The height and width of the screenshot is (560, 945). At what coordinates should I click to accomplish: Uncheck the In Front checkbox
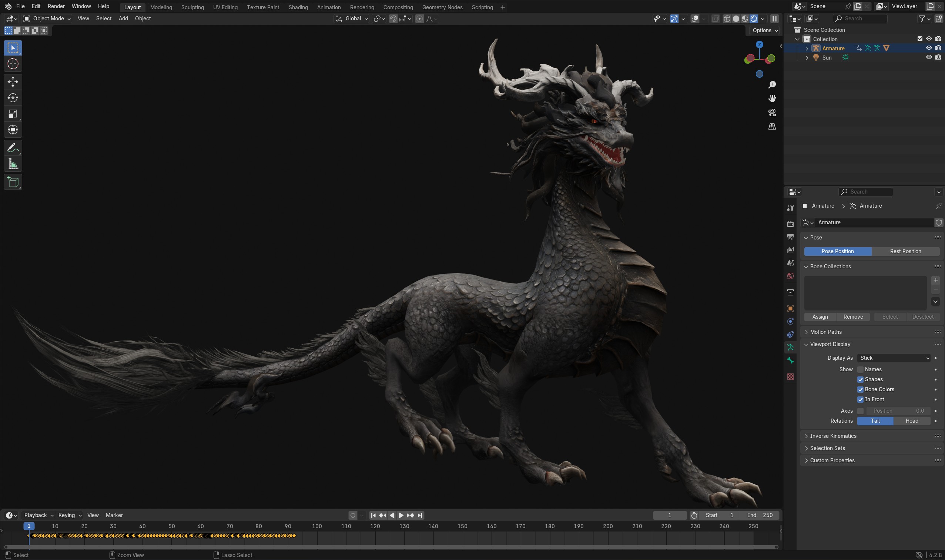(x=861, y=399)
